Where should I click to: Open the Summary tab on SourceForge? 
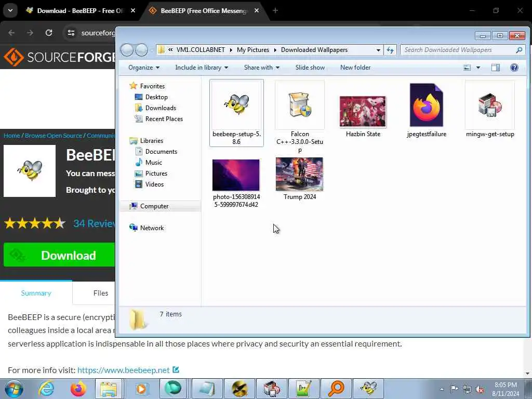(36, 293)
